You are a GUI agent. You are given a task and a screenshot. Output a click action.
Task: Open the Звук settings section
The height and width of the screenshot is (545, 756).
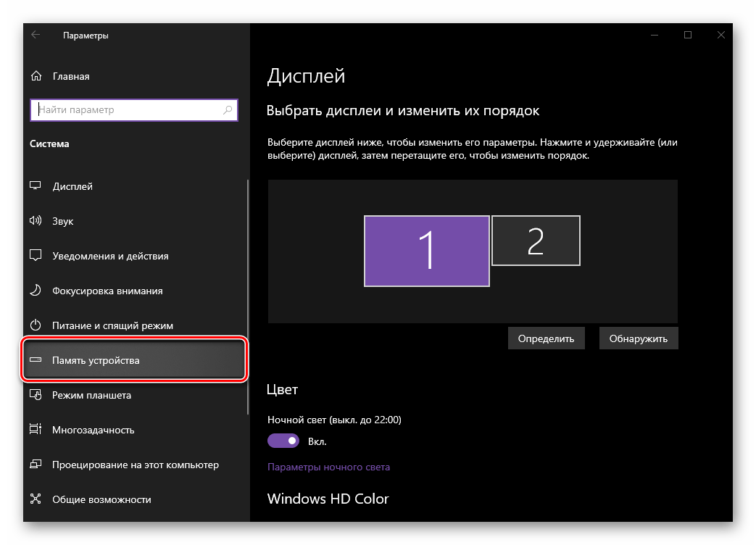pos(63,221)
